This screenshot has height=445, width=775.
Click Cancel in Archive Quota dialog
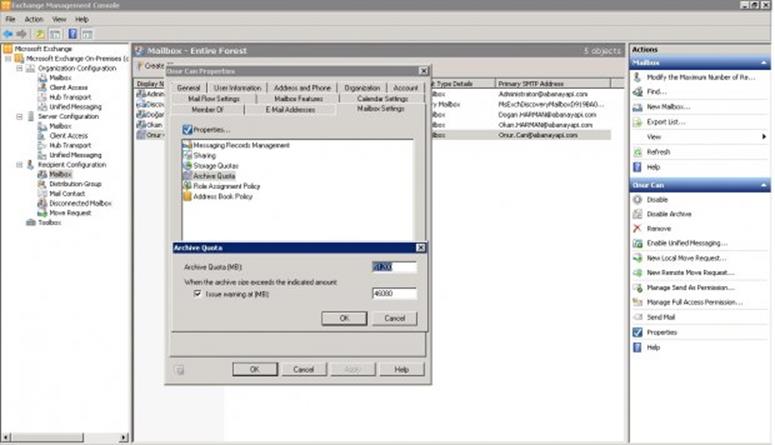click(394, 318)
